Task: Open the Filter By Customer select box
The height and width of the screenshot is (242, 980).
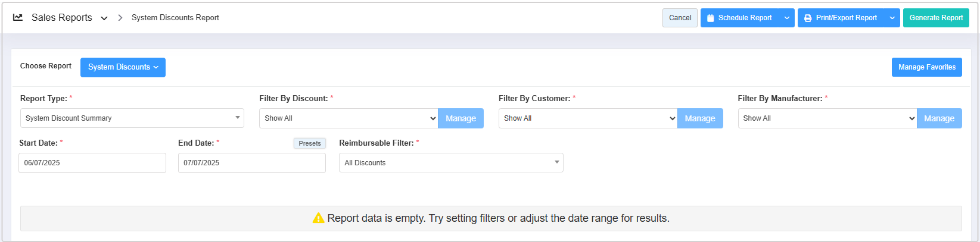Action: tap(588, 118)
